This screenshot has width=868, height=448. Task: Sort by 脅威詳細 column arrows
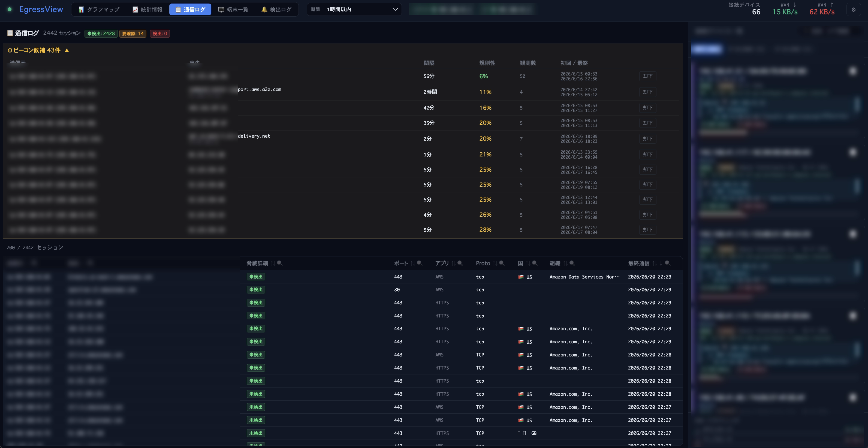pos(273,264)
